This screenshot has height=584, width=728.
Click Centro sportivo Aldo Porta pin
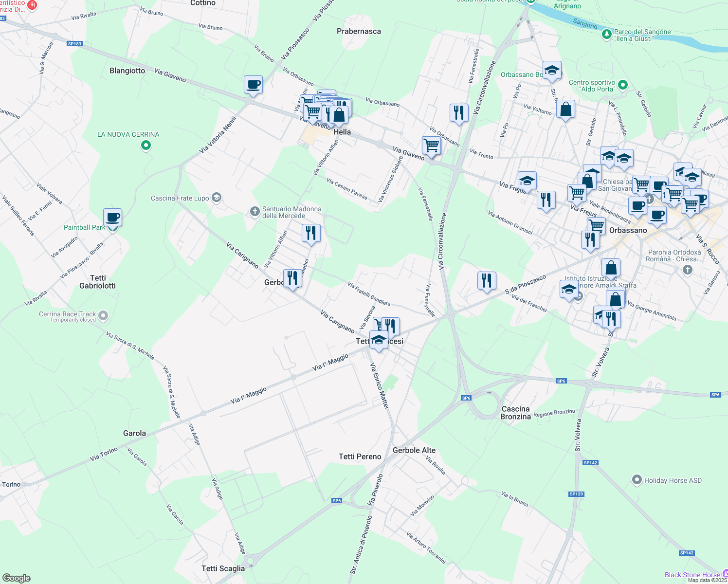pos(624,85)
